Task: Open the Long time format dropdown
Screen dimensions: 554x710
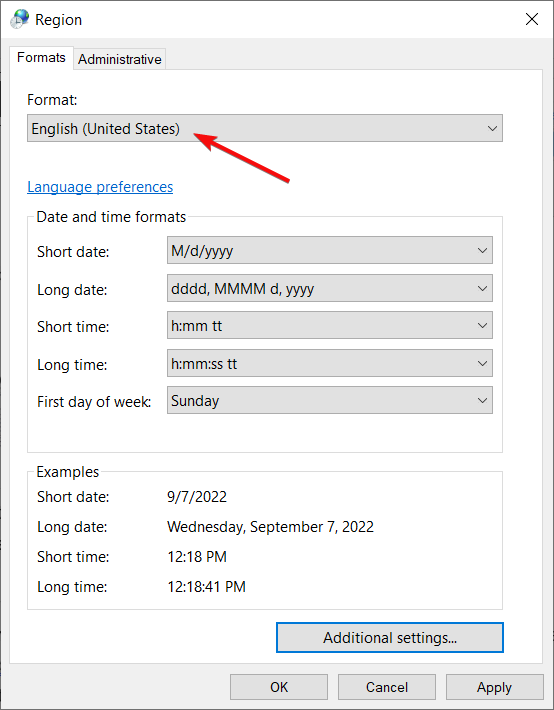Action: pyautogui.click(x=330, y=363)
